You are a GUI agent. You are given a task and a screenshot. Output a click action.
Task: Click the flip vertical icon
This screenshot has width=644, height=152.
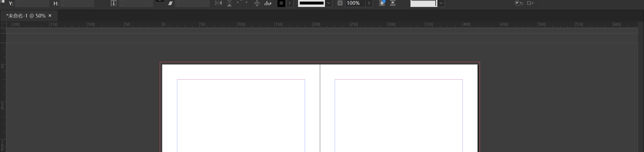[x=229, y=3]
